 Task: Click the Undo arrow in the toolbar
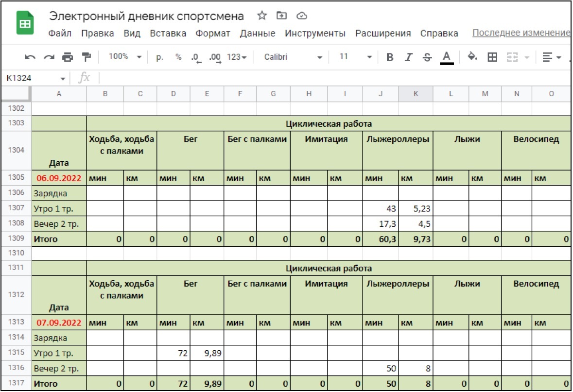(x=30, y=57)
